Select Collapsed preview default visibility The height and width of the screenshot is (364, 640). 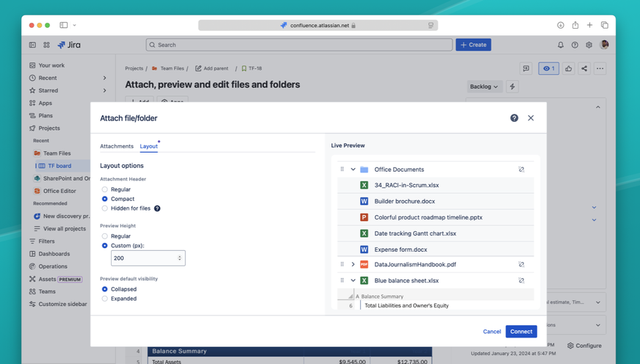point(104,289)
